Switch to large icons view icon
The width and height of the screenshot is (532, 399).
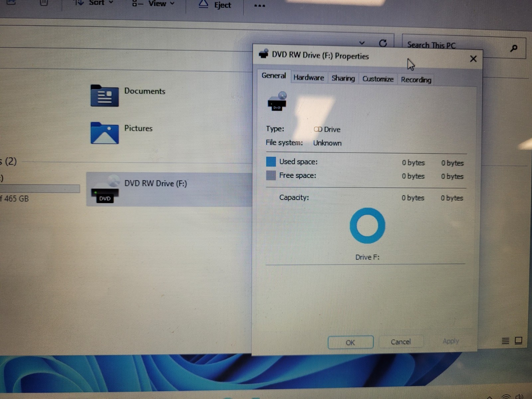518,340
